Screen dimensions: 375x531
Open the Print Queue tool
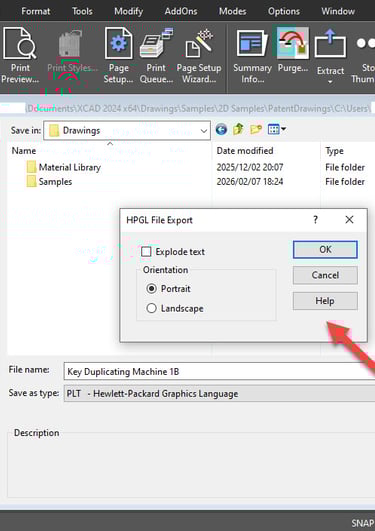(156, 56)
